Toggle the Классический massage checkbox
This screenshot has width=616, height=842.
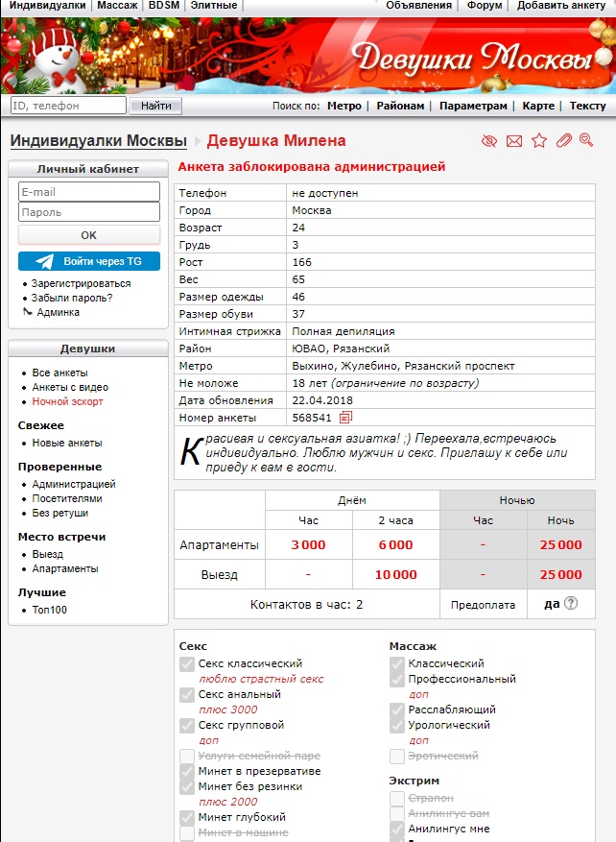coord(397,663)
